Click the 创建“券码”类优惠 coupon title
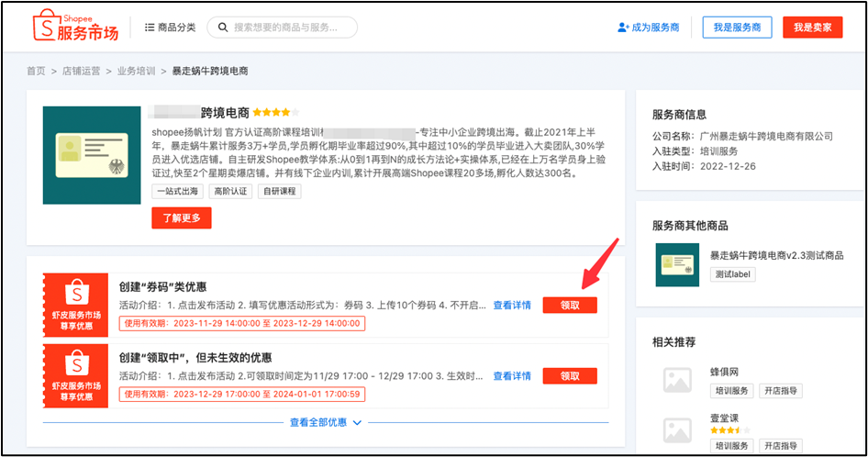 162,287
